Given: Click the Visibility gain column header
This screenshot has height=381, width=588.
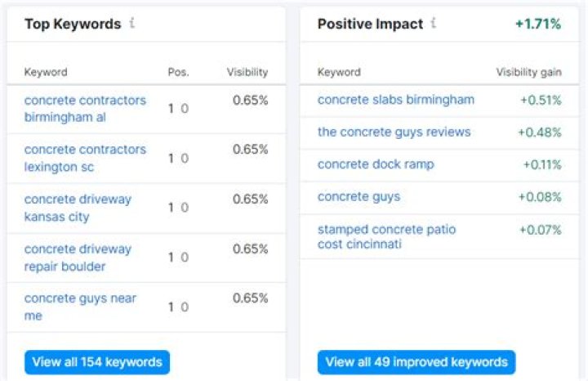Looking at the screenshot, I should [x=528, y=72].
